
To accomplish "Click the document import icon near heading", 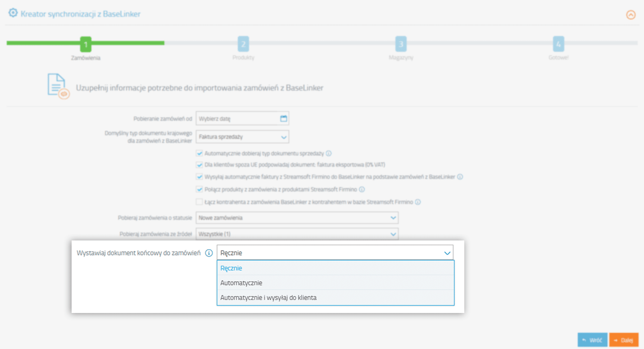I will (59, 86).
